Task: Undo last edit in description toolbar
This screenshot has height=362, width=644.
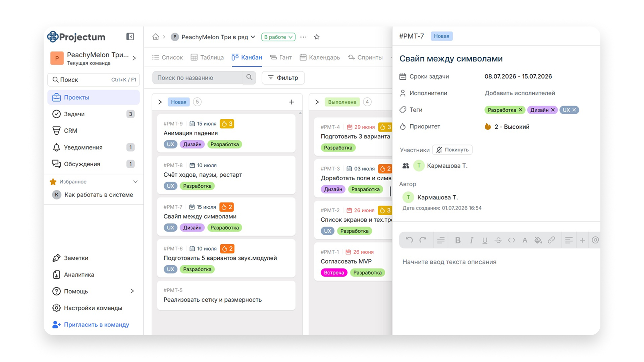Action: point(409,240)
